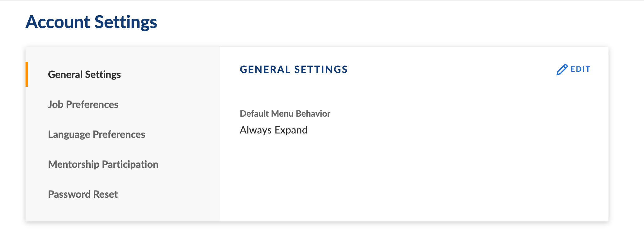Viewport: 644px width, 252px height.
Task: Click the word "Language" in the sidebar
Action: [x=69, y=134]
